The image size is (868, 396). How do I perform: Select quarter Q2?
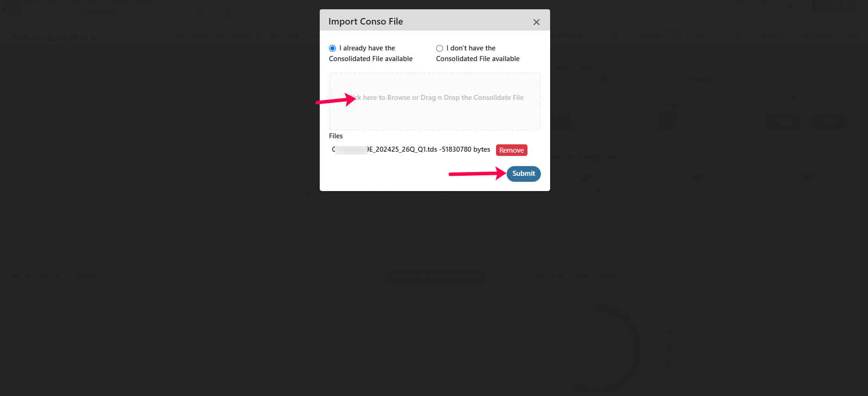tap(294, 36)
